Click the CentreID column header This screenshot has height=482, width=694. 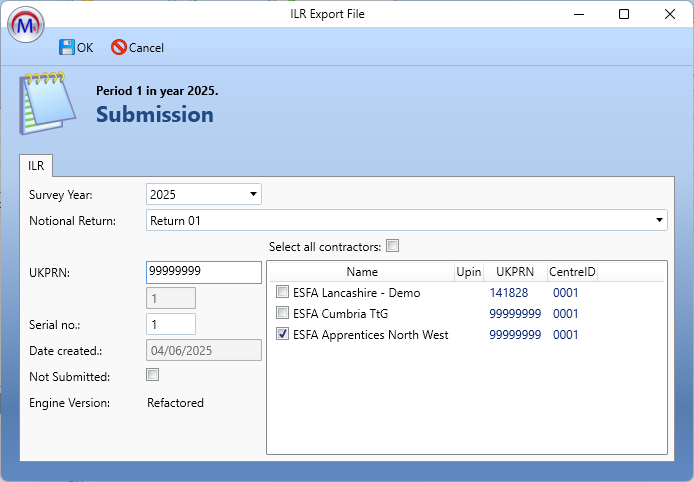pyautogui.click(x=570, y=271)
